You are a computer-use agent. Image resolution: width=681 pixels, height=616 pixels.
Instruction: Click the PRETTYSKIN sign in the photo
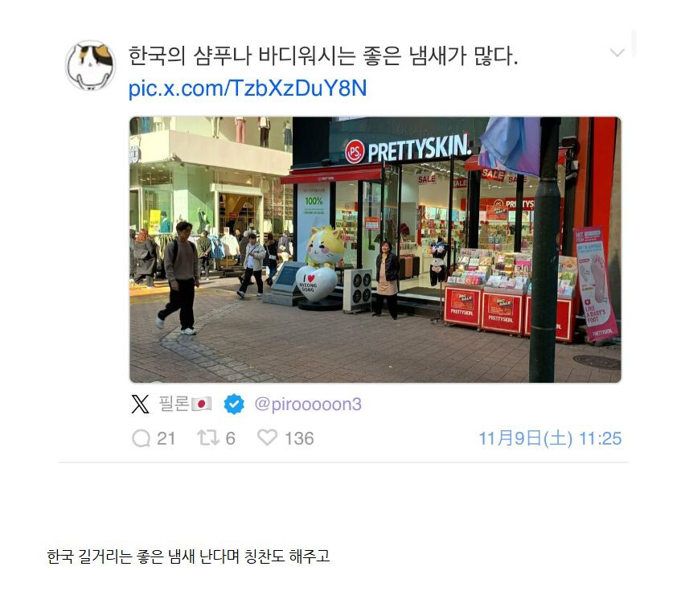pyautogui.click(x=408, y=149)
